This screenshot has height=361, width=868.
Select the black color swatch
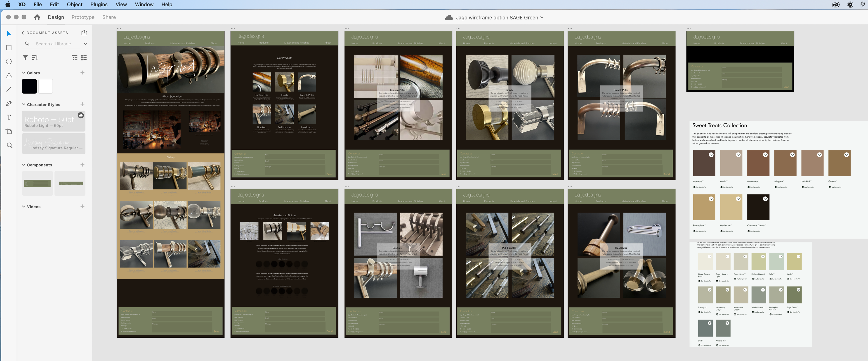29,86
